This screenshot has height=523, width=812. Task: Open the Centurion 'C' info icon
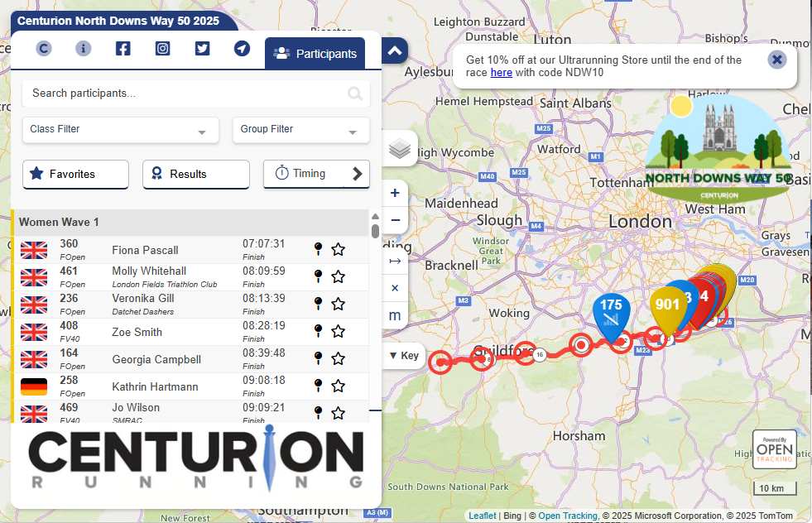click(x=44, y=49)
